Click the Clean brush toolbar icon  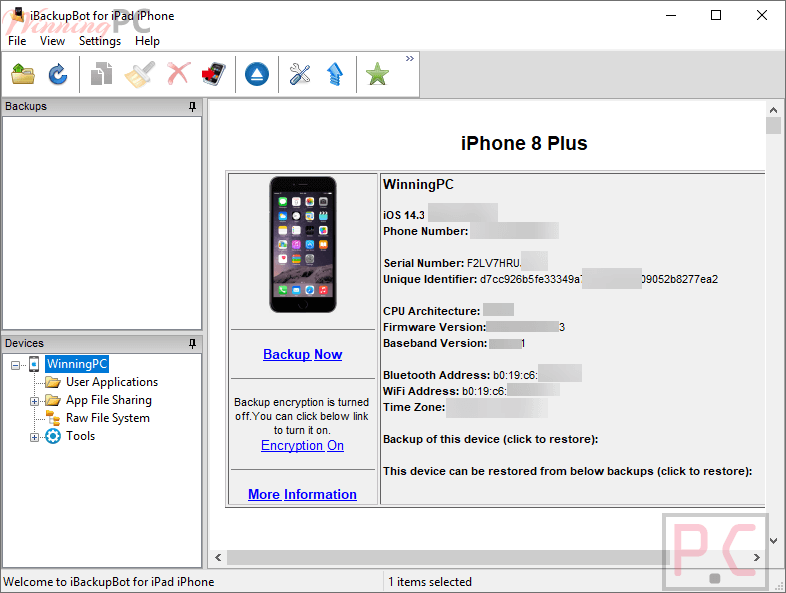(x=140, y=75)
